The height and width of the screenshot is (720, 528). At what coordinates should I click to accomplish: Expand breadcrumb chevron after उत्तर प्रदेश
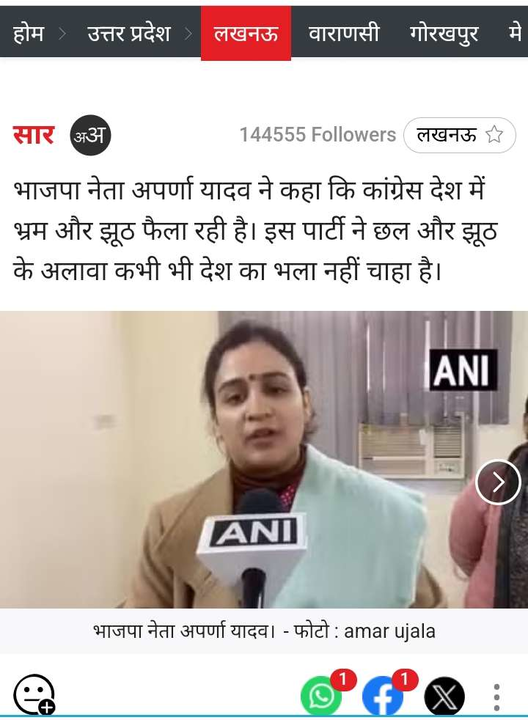(x=188, y=34)
